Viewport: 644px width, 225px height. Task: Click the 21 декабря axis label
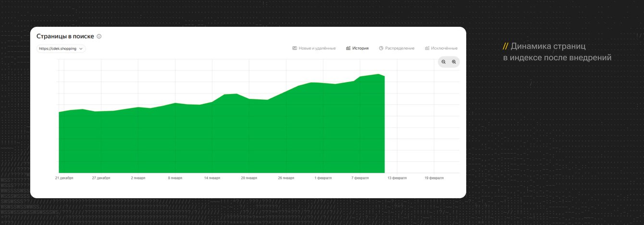pos(64,178)
